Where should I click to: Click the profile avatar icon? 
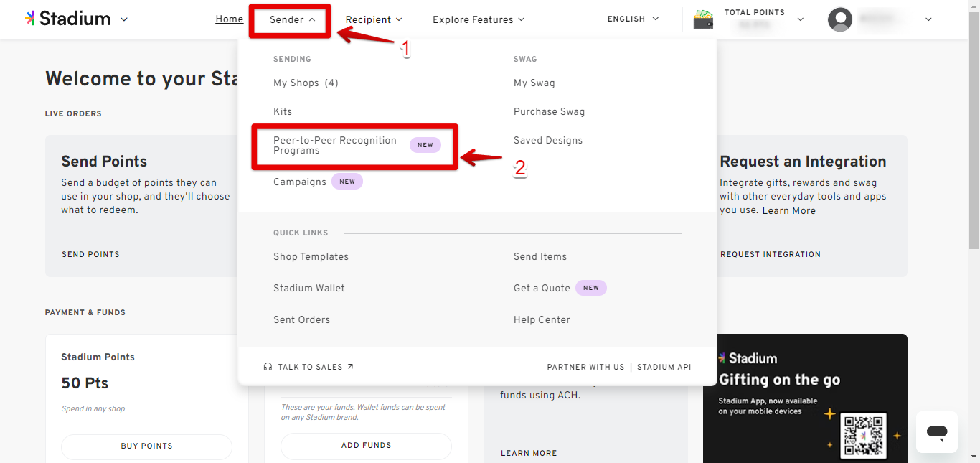839,19
